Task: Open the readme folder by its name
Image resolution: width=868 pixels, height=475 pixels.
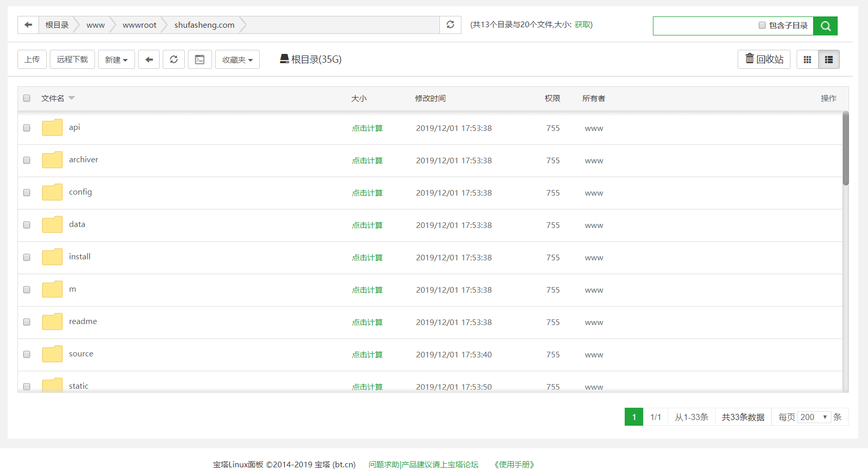Action: pyautogui.click(x=83, y=321)
